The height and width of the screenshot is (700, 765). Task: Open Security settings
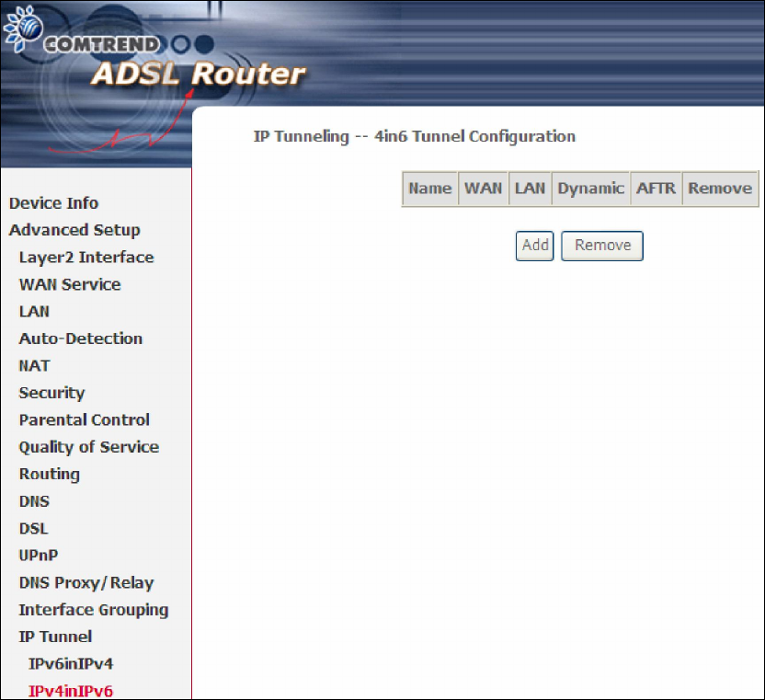pos(51,393)
